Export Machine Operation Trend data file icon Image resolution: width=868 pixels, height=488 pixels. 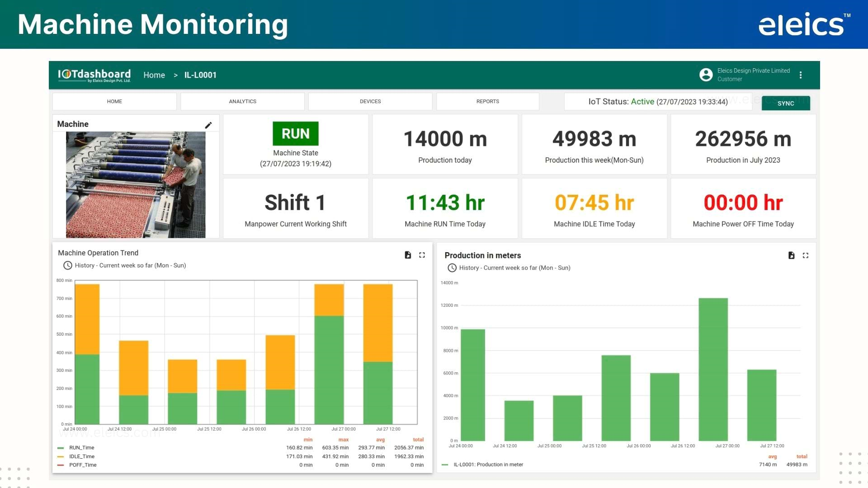point(408,255)
